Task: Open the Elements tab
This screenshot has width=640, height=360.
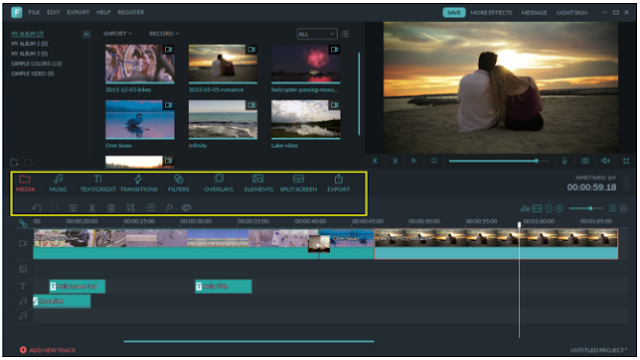Action: (258, 183)
